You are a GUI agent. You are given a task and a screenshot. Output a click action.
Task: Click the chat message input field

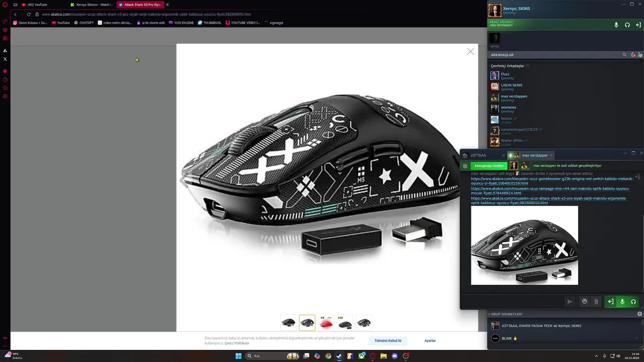click(x=512, y=302)
